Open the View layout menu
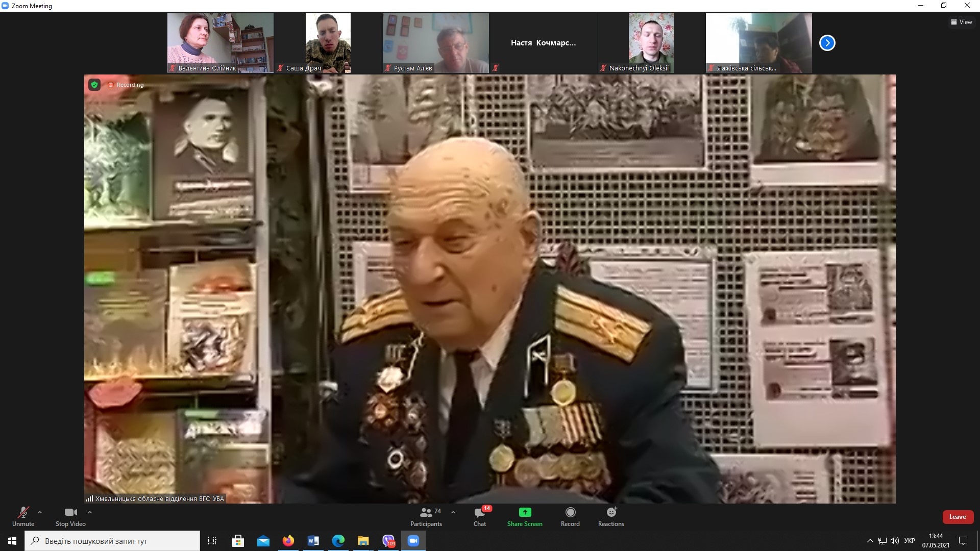Image resolution: width=980 pixels, height=551 pixels. point(961,22)
